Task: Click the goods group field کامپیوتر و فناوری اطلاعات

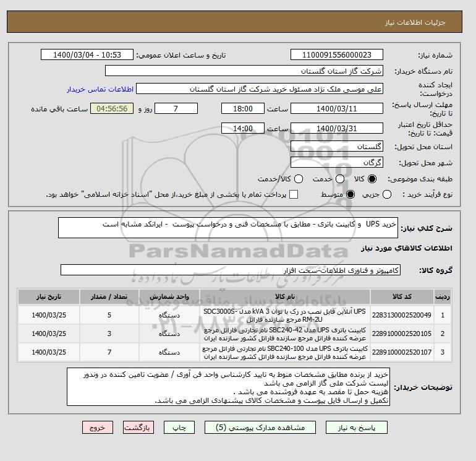Action: pyautogui.click(x=231, y=270)
